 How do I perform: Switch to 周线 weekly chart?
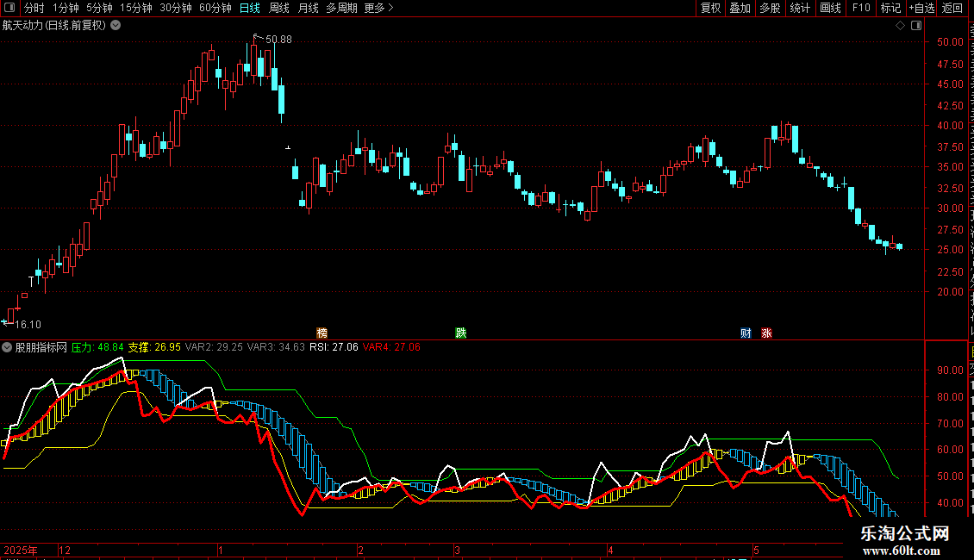pyautogui.click(x=279, y=8)
